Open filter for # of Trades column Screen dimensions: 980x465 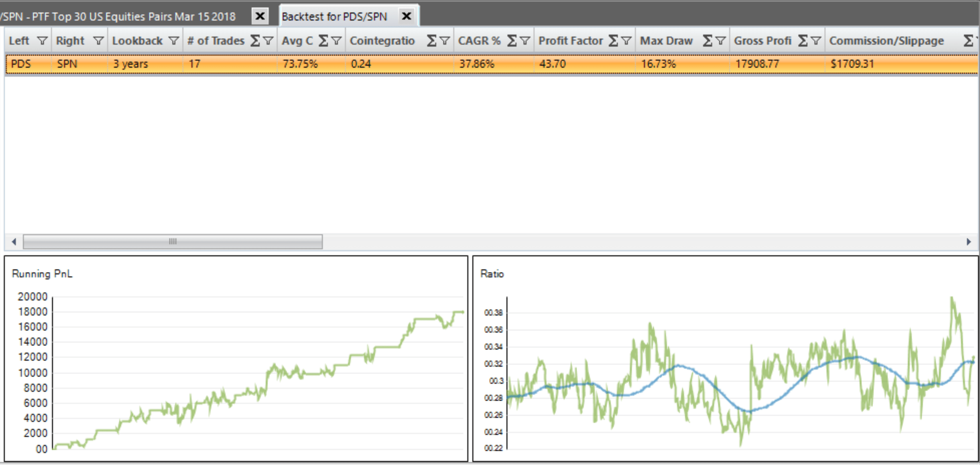[268, 41]
